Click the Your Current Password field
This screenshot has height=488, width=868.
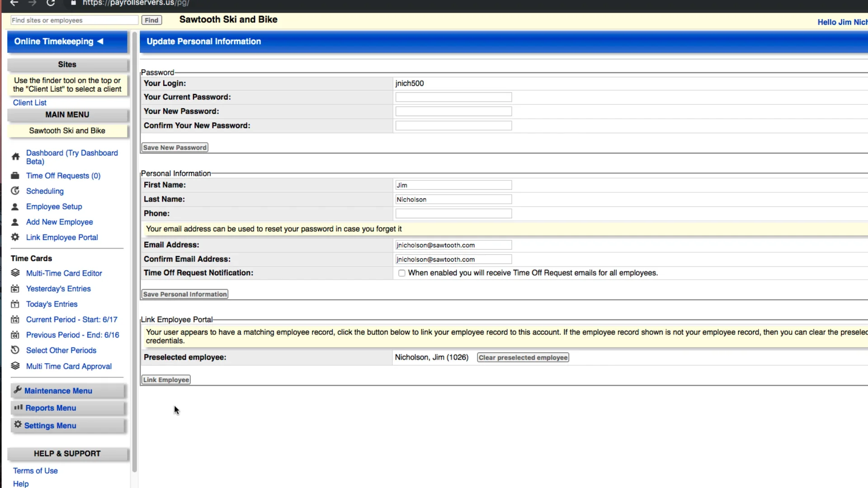pos(453,97)
